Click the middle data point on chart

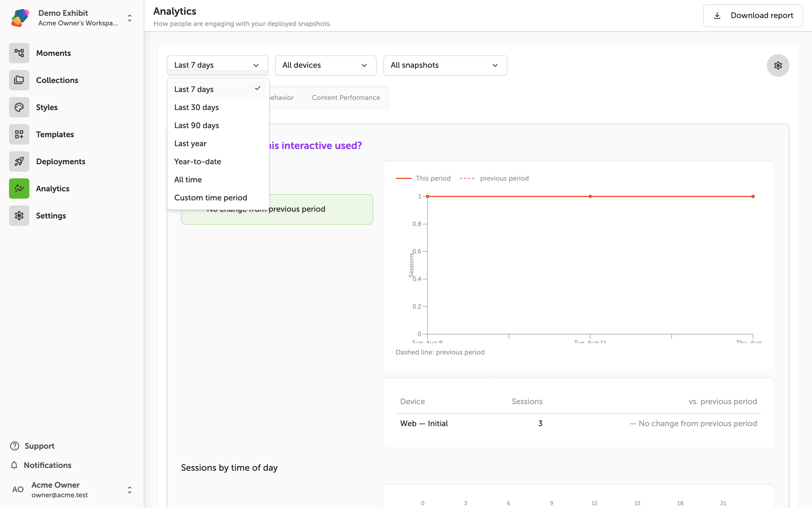(x=590, y=196)
